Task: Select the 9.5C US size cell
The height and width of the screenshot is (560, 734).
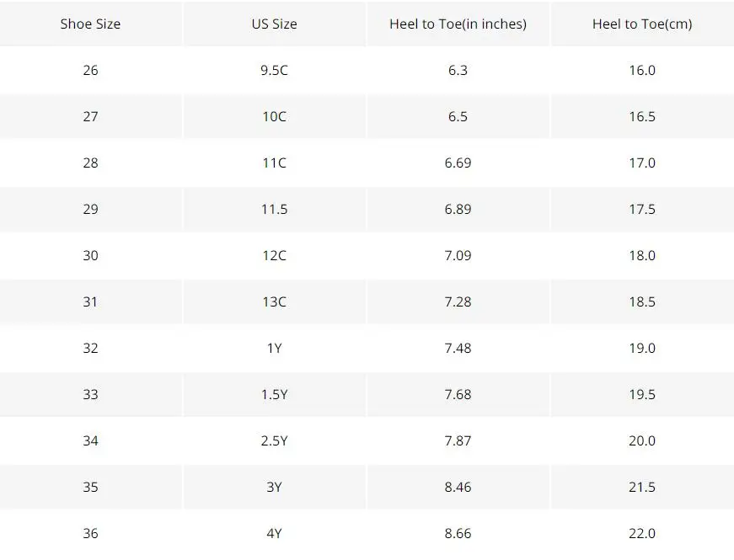Action: coord(275,70)
